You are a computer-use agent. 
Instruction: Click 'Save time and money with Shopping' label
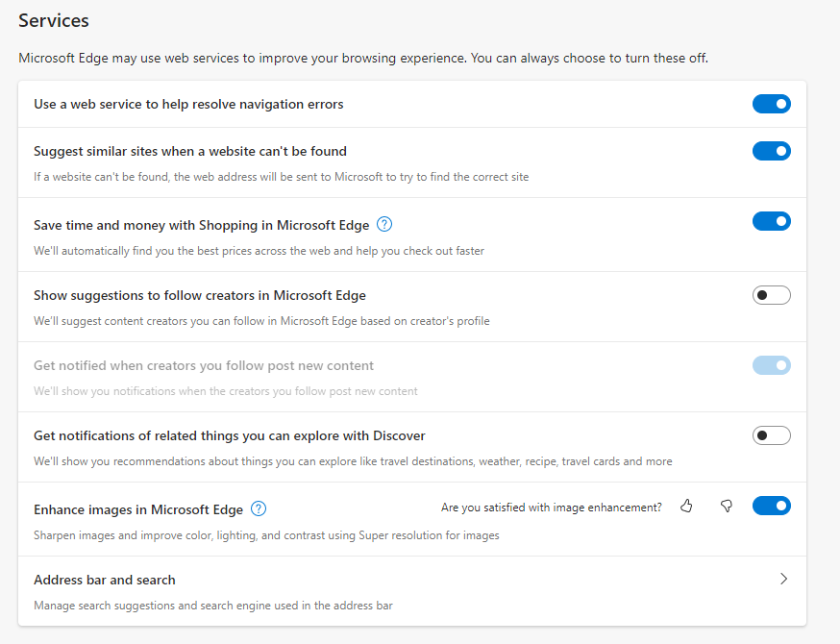click(202, 225)
